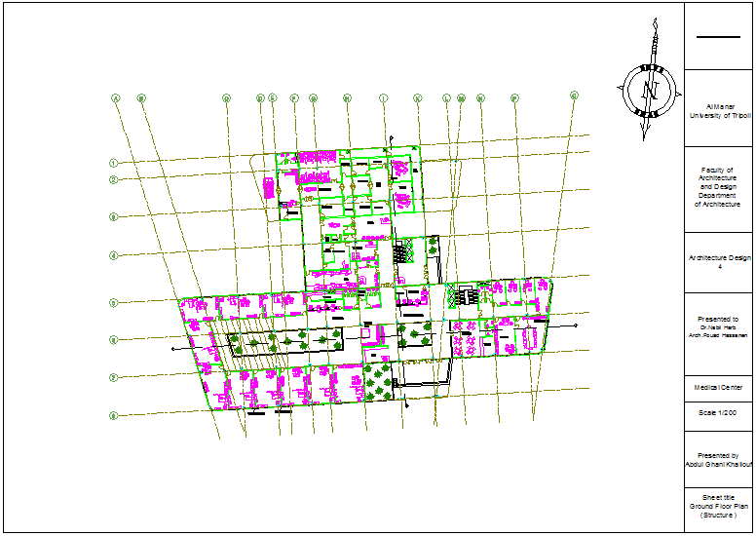Image resolution: width=756 pixels, height=536 pixels.
Task: Click the 'Medical Center' project title
Action: [718, 388]
